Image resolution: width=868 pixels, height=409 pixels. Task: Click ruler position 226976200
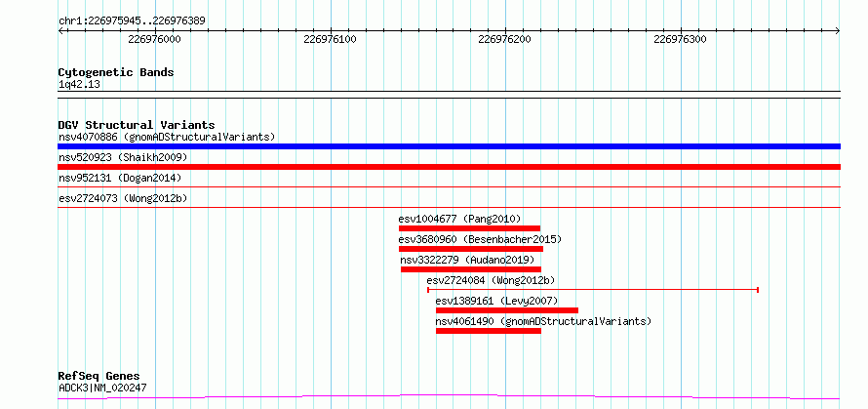tap(505, 39)
